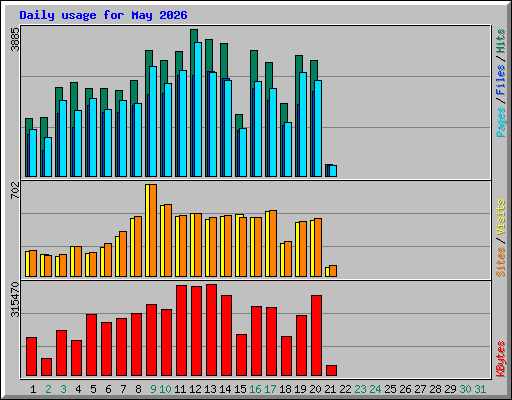Click day 23 on the date axis
Image resolution: width=512 pixels, height=400 pixels.
click(360, 389)
